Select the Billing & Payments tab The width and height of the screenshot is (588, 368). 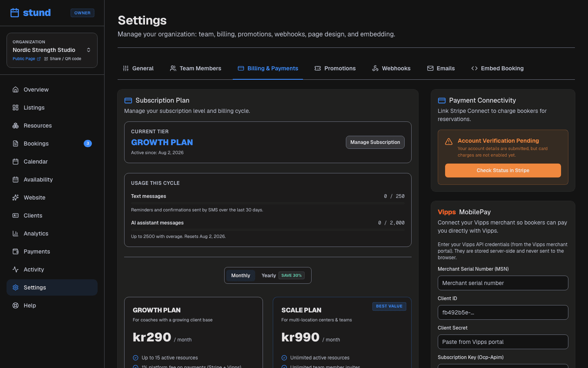268,68
